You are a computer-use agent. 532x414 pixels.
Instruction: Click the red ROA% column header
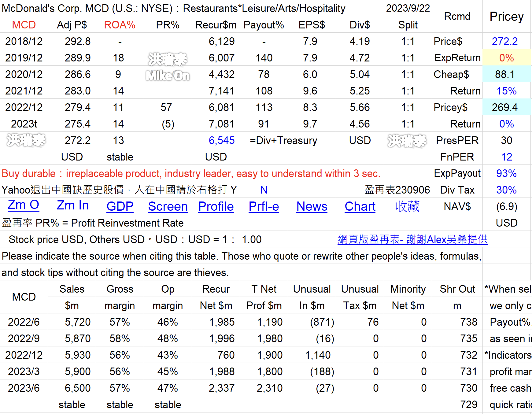click(x=120, y=25)
